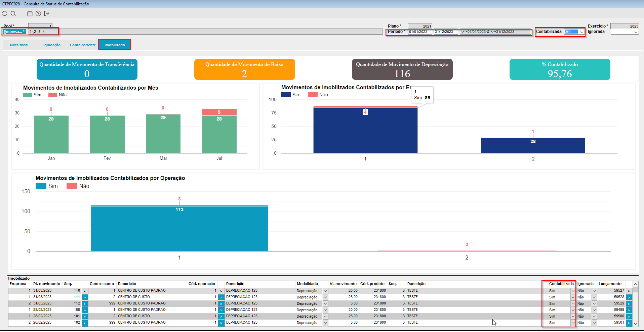Expand Ignorada dropdown for Lançamento 59528
This screenshot has height=332, width=644.
tap(594, 297)
